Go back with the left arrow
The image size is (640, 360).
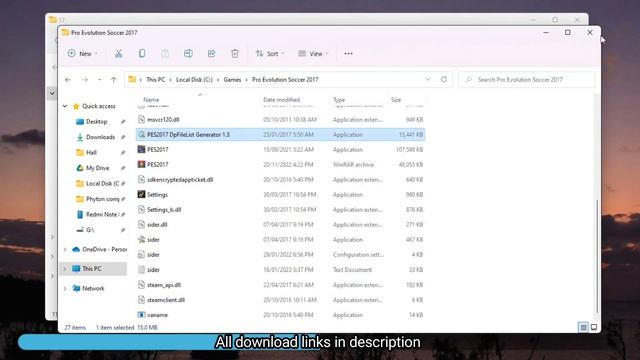(x=68, y=80)
